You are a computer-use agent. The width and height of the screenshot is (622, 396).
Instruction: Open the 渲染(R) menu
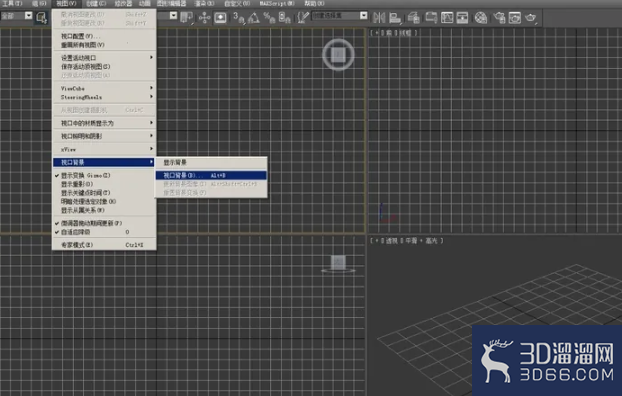click(204, 4)
